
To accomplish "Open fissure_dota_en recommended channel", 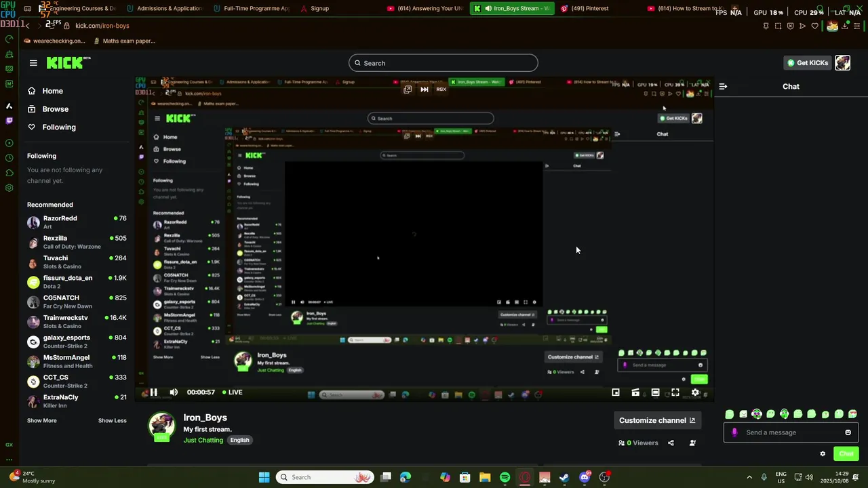I will [x=77, y=282].
